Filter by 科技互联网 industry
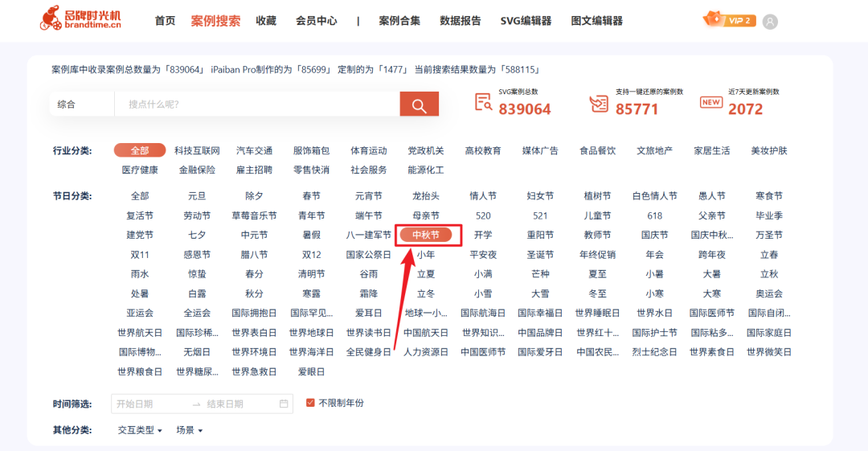The height and width of the screenshot is (451, 868). (x=197, y=150)
